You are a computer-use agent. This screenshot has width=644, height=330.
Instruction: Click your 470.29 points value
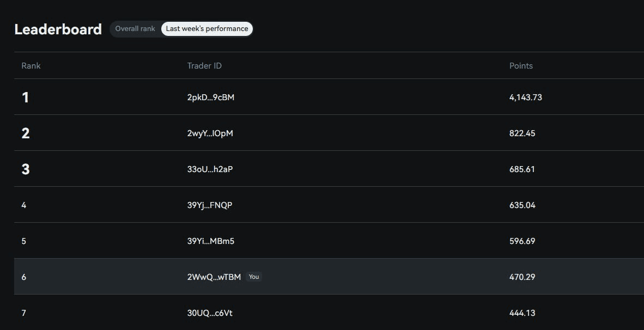pyautogui.click(x=522, y=277)
